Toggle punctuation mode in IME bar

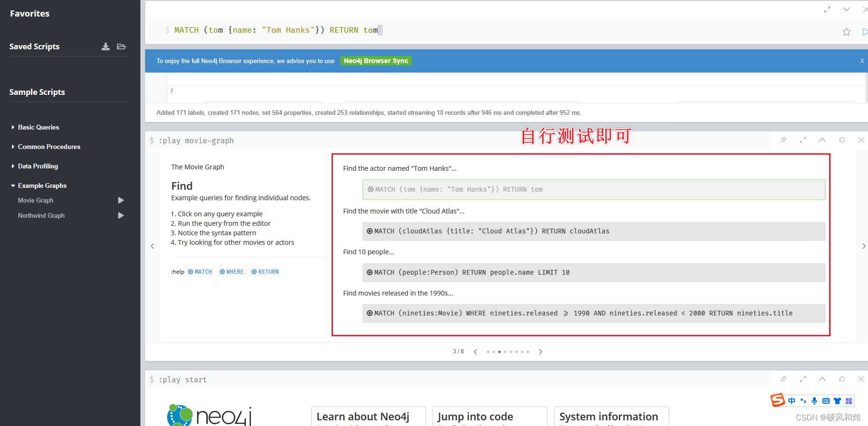point(803,401)
